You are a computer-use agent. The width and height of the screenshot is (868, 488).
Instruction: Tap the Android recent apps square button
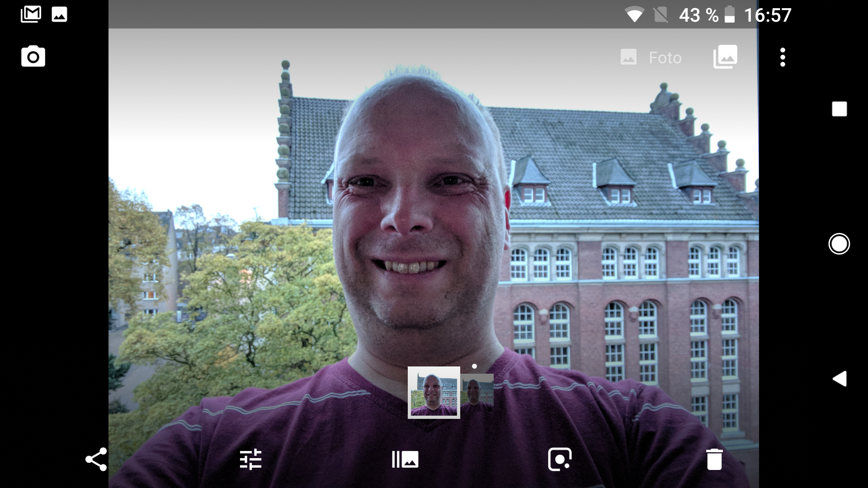(x=840, y=109)
